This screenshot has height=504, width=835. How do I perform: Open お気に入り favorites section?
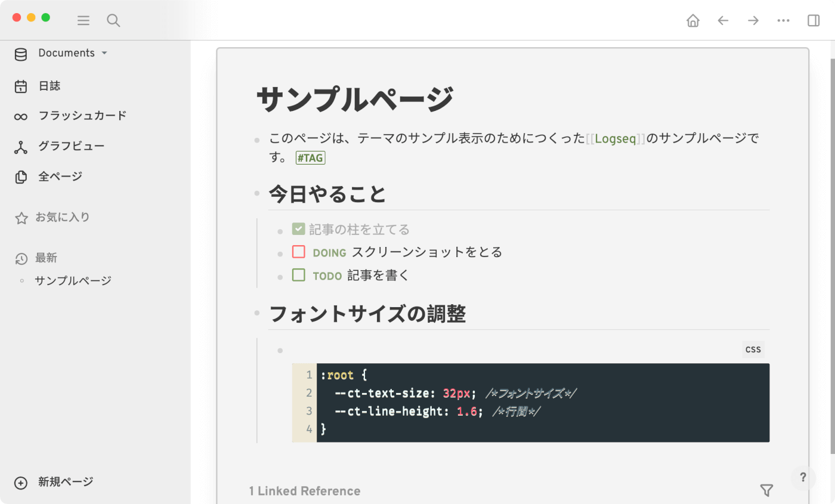pyautogui.click(x=62, y=217)
